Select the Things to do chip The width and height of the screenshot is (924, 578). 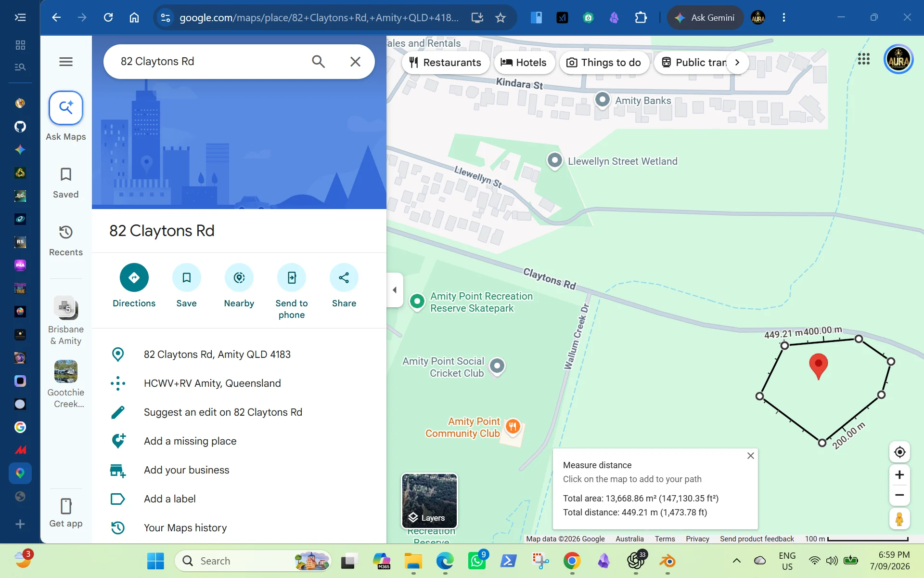coord(604,63)
